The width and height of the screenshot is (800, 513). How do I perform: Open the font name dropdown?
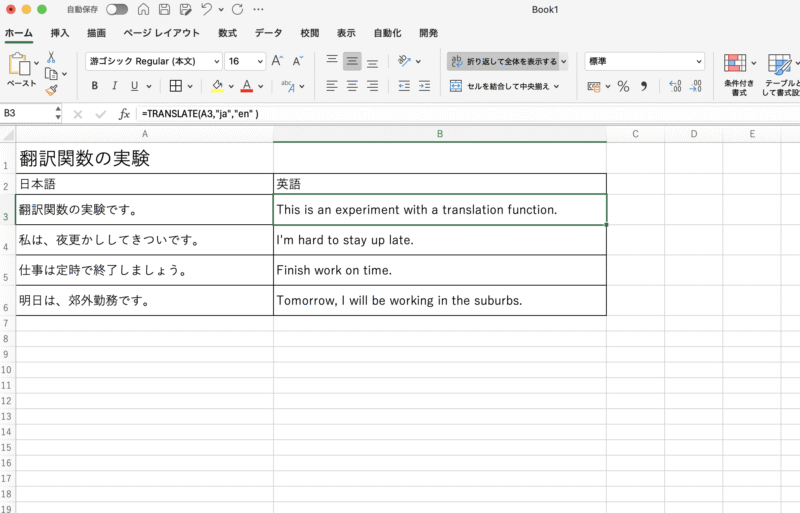216,61
